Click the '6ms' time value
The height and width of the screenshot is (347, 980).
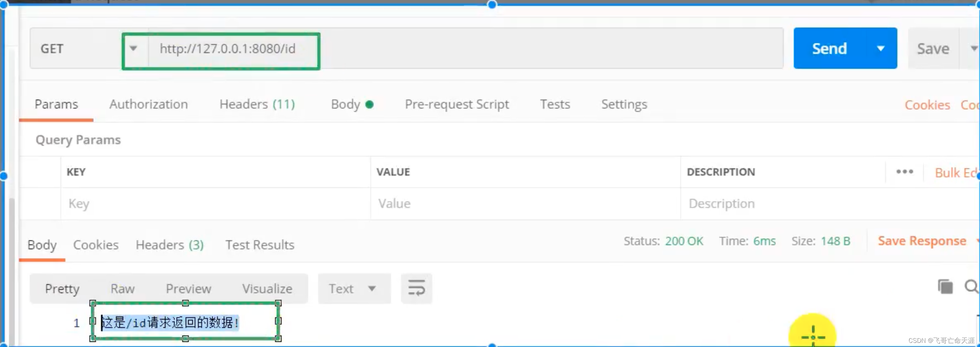pyautogui.click(x=764, y=241)
